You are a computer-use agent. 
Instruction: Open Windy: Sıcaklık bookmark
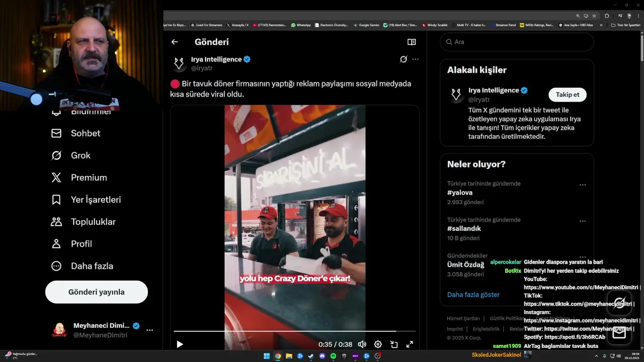(x=435, y=25)
